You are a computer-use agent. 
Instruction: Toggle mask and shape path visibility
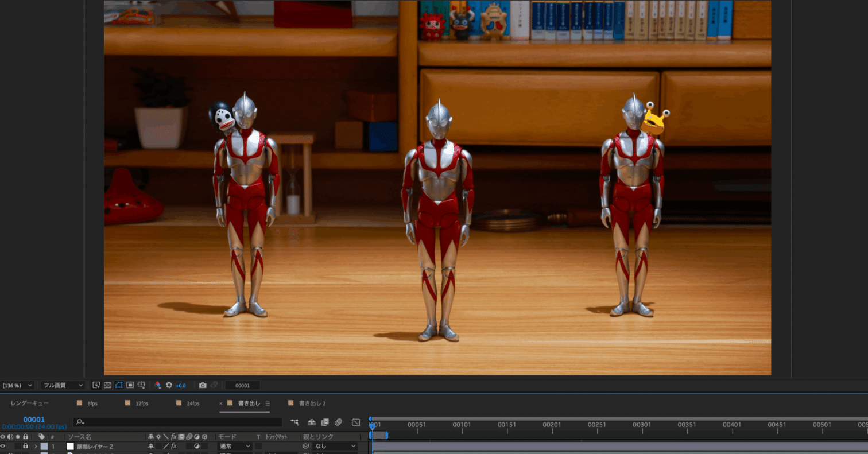point(119,385)
